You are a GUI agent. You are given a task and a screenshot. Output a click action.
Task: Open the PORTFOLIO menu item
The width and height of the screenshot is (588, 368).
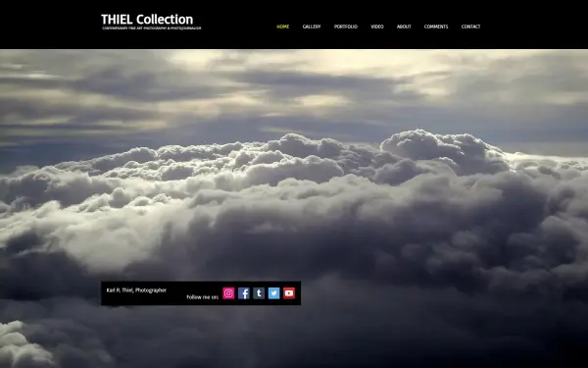[346, 26]
